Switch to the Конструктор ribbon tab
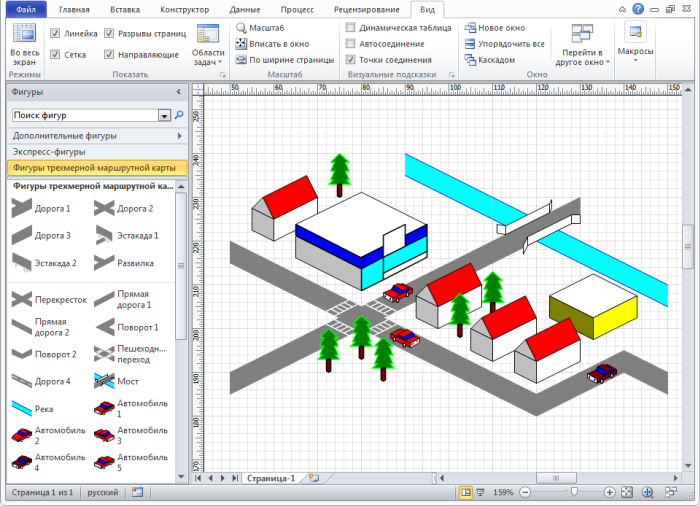The height and width of the screenshot is (506, 700). pyautogui.click(x=184, y=8)
